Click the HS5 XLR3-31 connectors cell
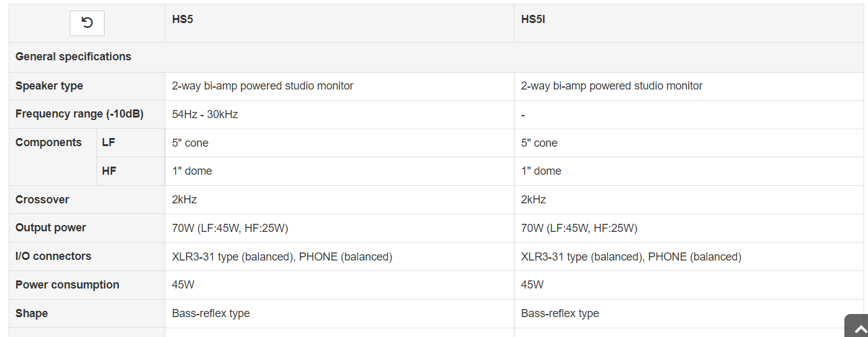This screenshot has height=337, width=868. point(282,257)
